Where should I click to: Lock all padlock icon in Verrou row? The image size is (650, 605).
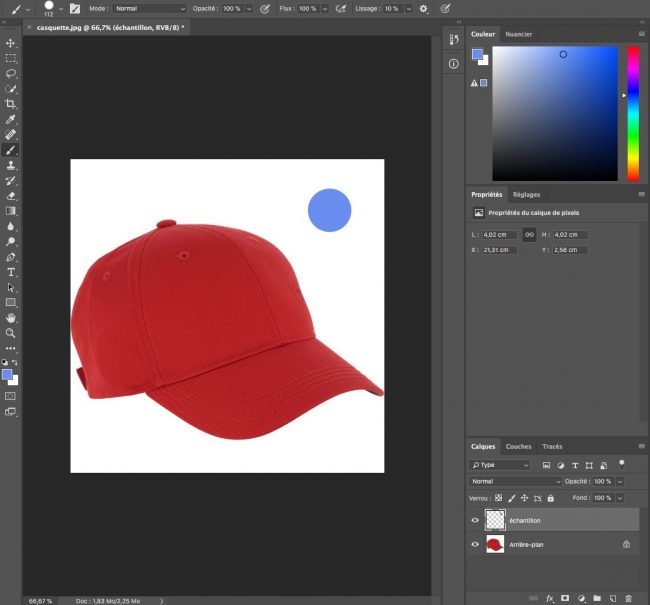[x=551, y=498]
